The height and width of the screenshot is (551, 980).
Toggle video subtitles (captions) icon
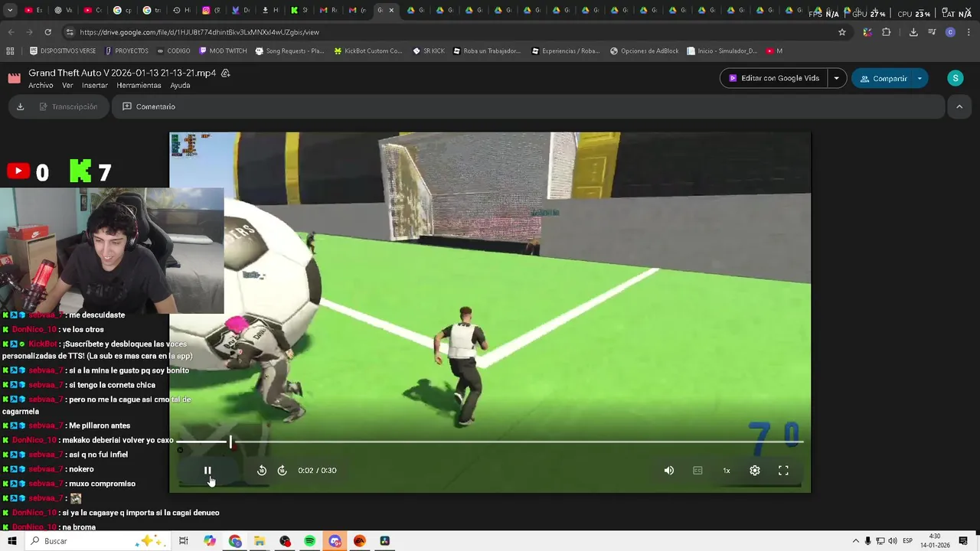point(697,471)
